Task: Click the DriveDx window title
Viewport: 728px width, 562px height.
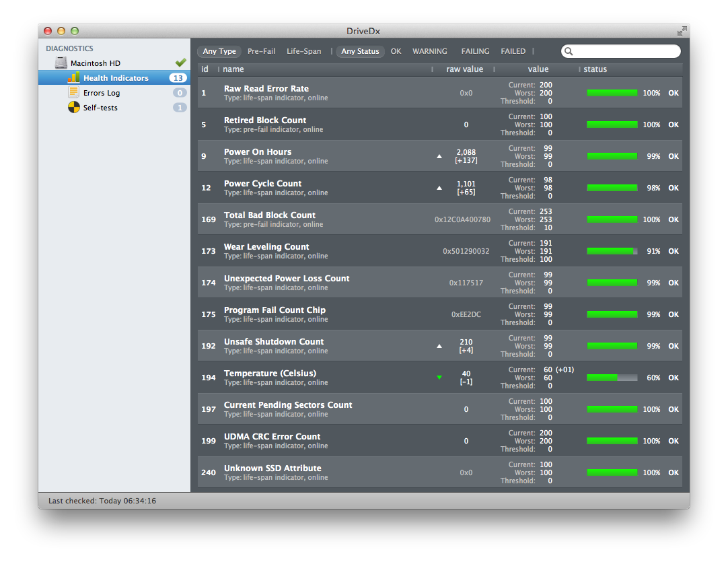Action: tap(363, 31)
